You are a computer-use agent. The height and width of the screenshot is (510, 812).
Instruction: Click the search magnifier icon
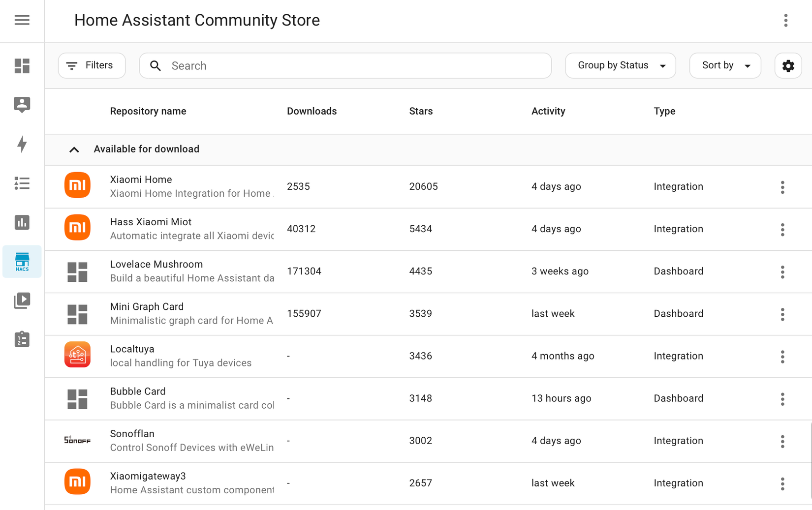point(156,65)
